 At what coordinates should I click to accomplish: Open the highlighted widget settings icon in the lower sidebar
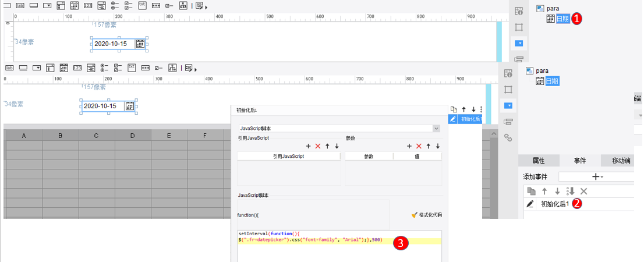click(x=508, y=105)
